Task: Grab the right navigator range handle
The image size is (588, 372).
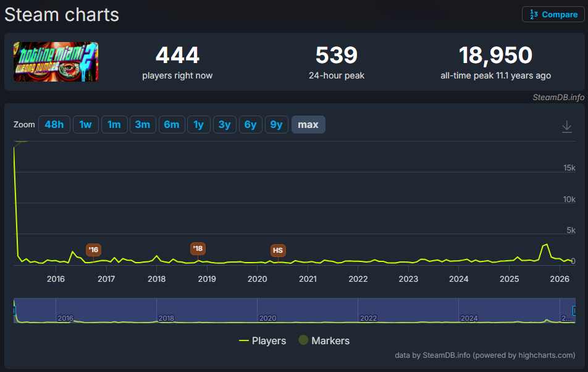Action: 574,310
